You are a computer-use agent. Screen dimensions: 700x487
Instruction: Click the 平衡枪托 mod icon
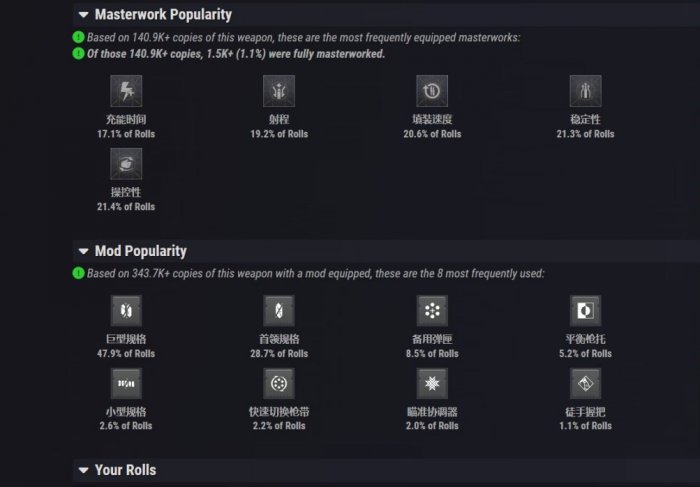(x=585, y=311)
